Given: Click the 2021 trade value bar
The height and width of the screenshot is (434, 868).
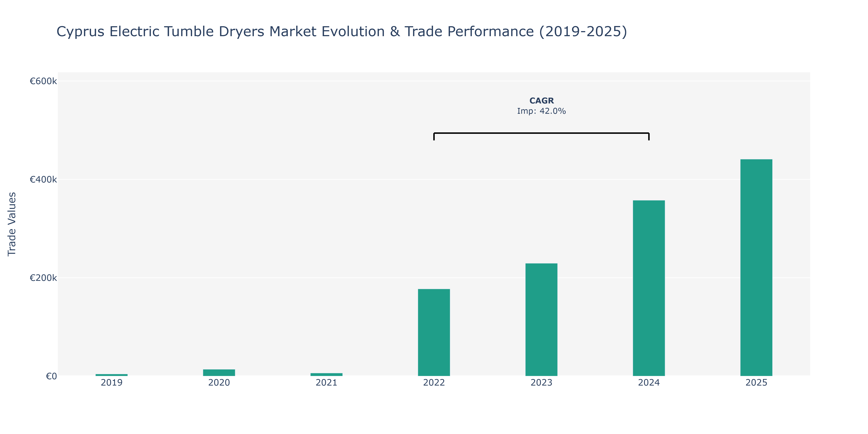Looking at the screenshot, I should tap(327, 374).
